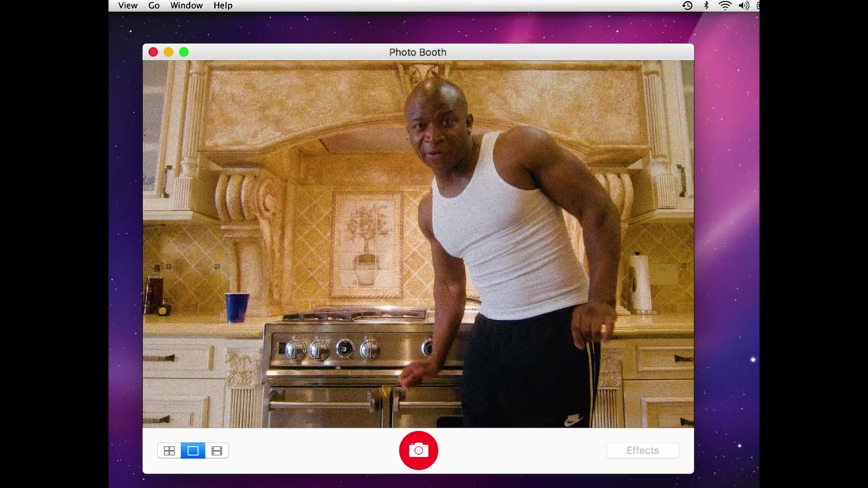
Task: Take a photo with the red camera button
Action: 418,451
